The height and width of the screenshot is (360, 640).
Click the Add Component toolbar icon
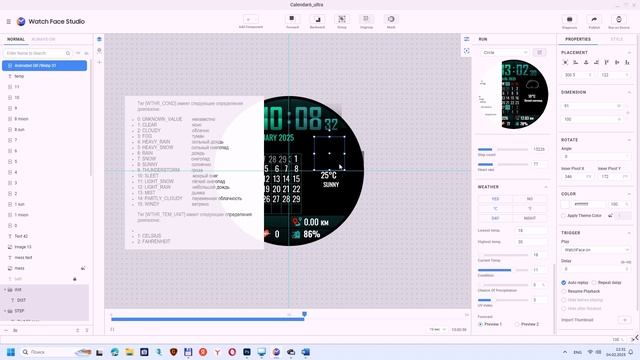tap(251, 20)
